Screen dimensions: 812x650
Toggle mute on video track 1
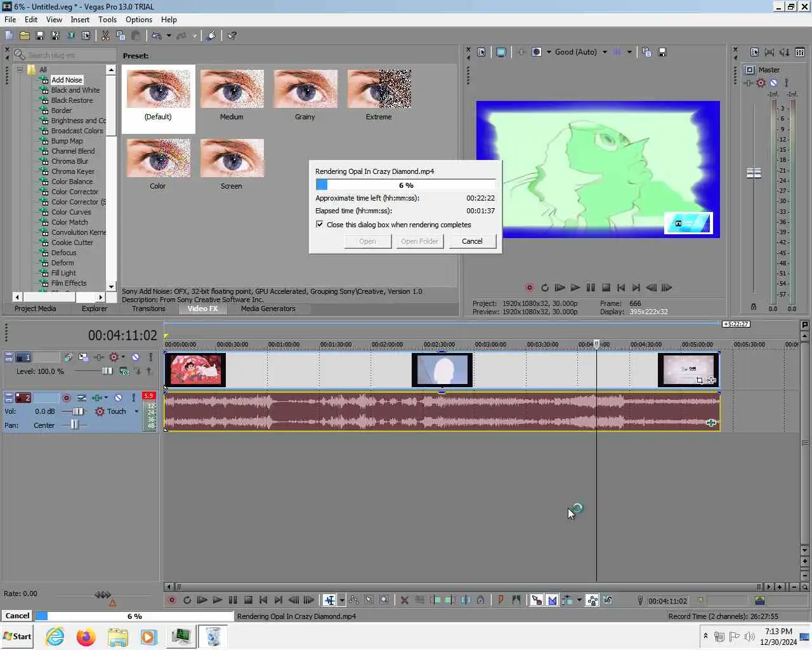coord(135,357)
